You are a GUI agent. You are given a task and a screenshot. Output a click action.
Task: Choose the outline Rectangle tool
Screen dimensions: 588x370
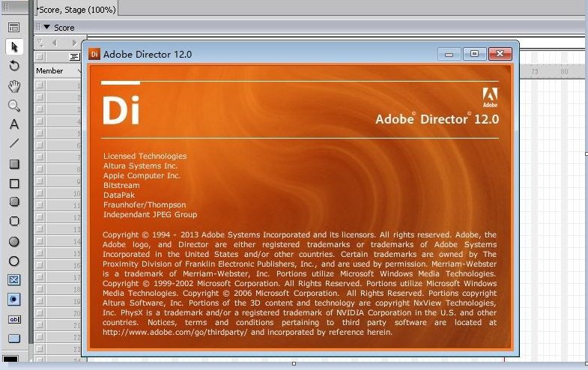tap(14, 184)
